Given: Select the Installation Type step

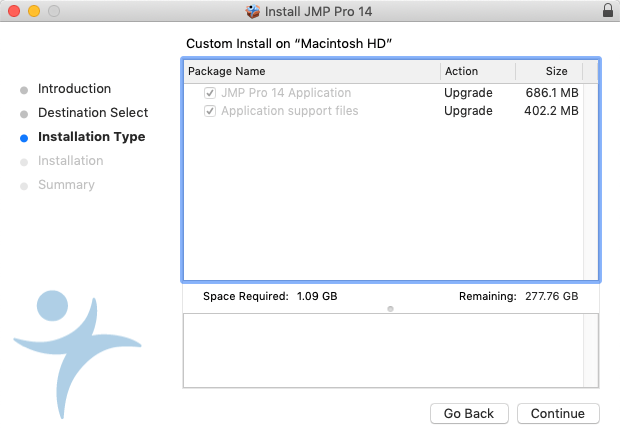Looking at the screenshot, I should tap(92, 137).
